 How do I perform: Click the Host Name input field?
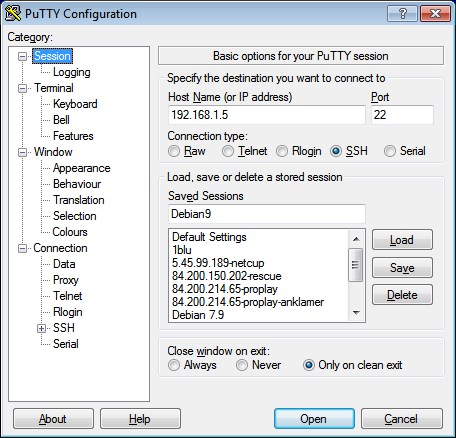click(x=267, y=115)
